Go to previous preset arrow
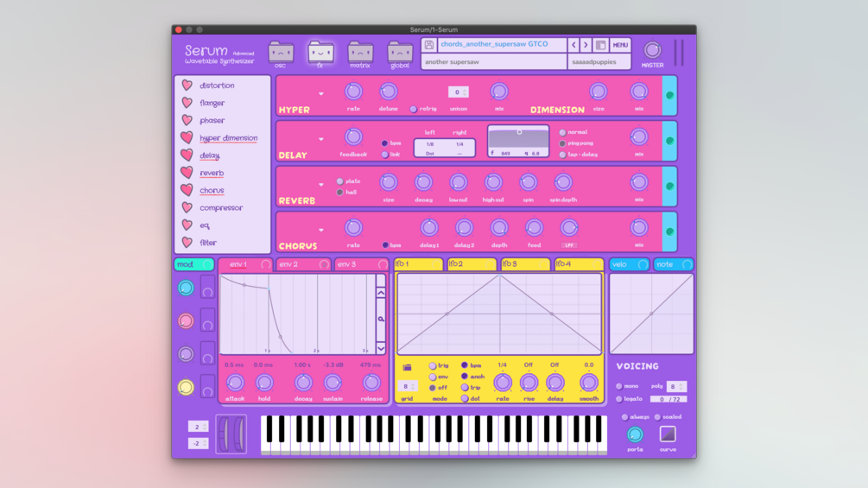The width and height of the screenshot is (868, 488). [x=573, y=45]
